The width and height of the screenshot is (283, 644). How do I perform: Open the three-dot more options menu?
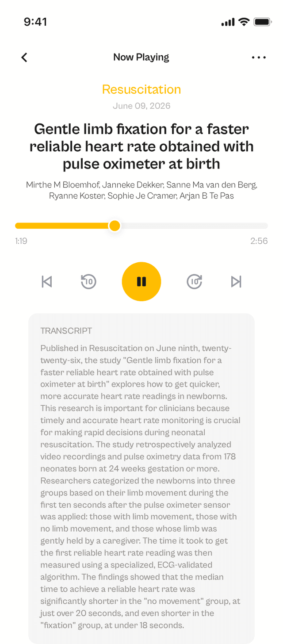[259, 57]
